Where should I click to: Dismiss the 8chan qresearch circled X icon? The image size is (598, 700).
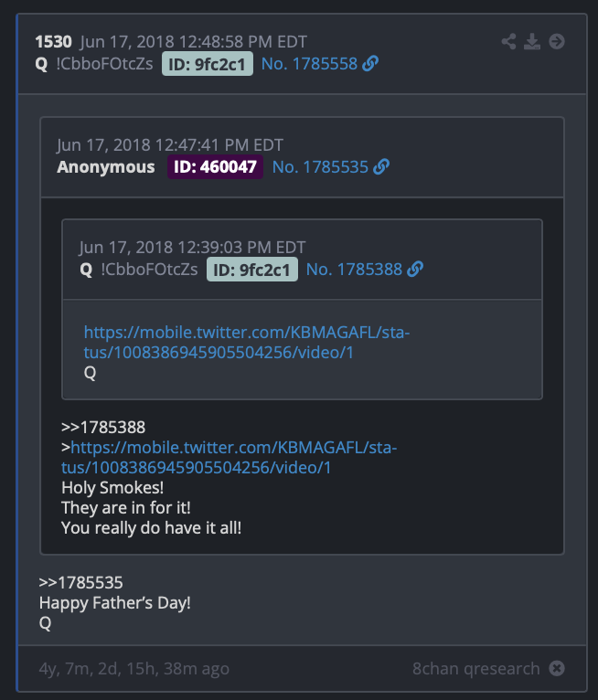(557, 668)
